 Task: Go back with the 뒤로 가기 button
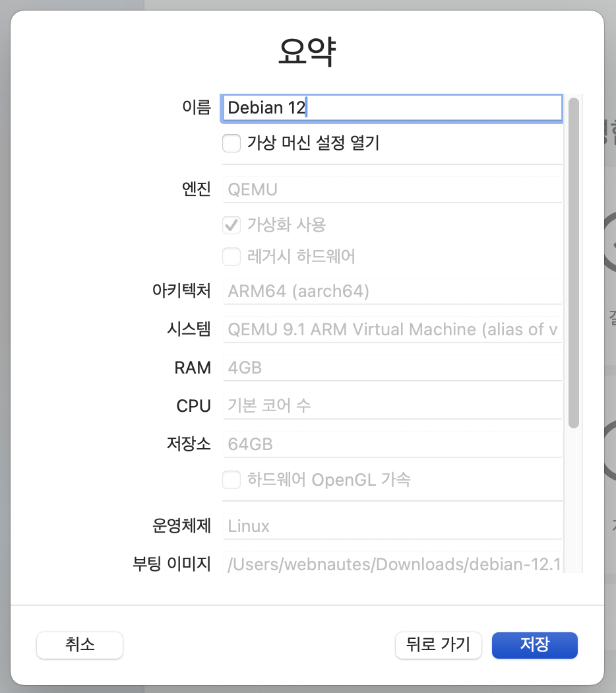click(439, 645)
